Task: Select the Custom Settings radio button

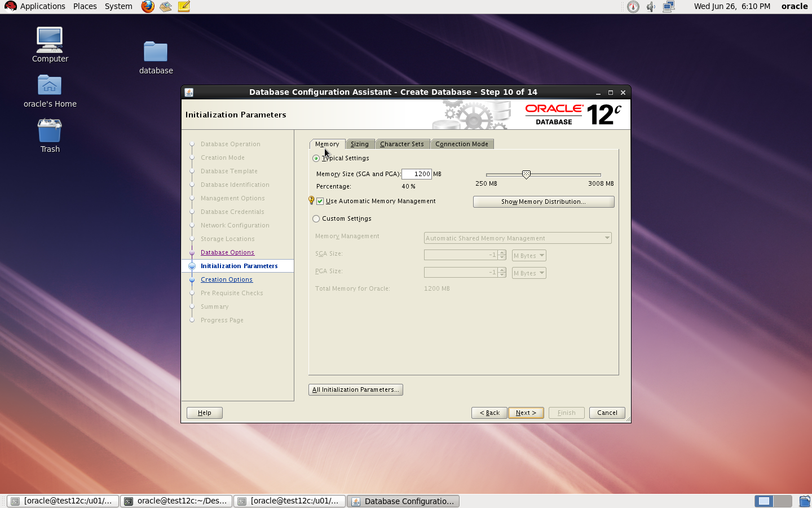Action: (x=316, y=219)
